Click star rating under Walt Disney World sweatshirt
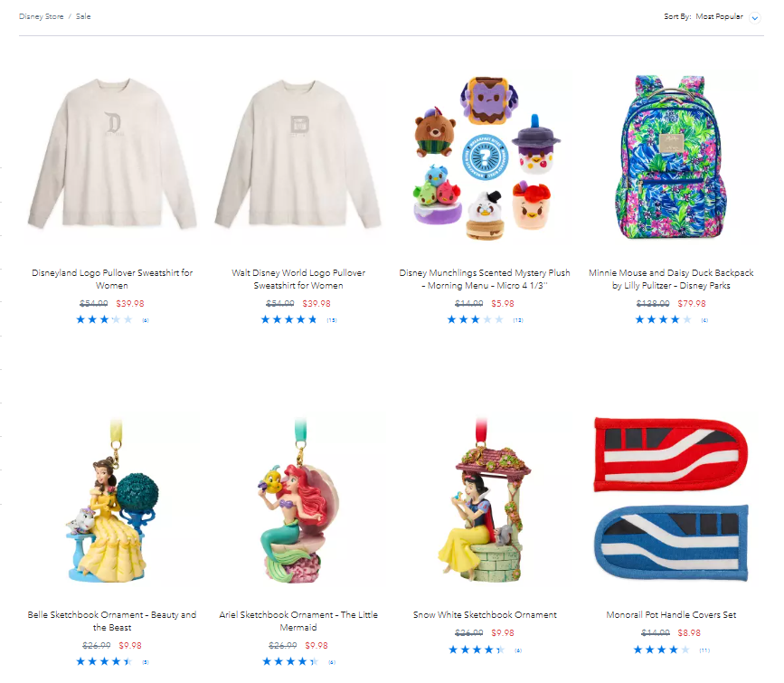Viewport: 784px width, 683px height. point(289,319)
